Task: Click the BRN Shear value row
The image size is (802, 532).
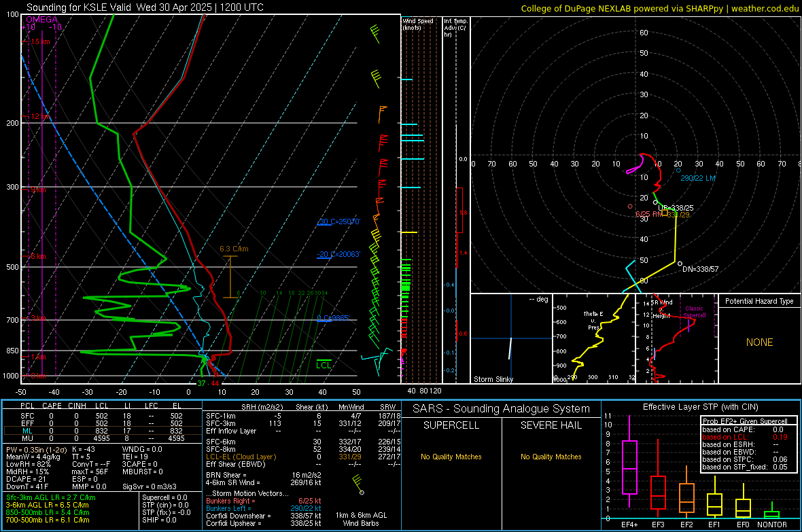Action: pyautogui.click(x=264, y=475)
